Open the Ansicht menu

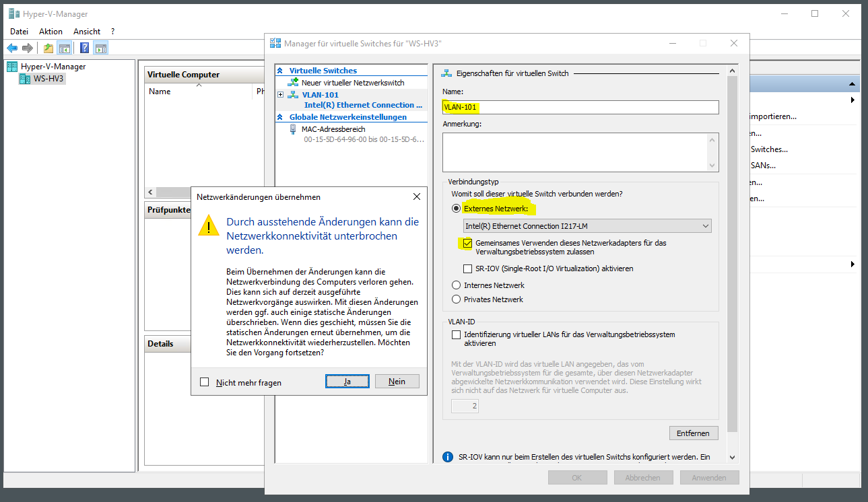87,32
